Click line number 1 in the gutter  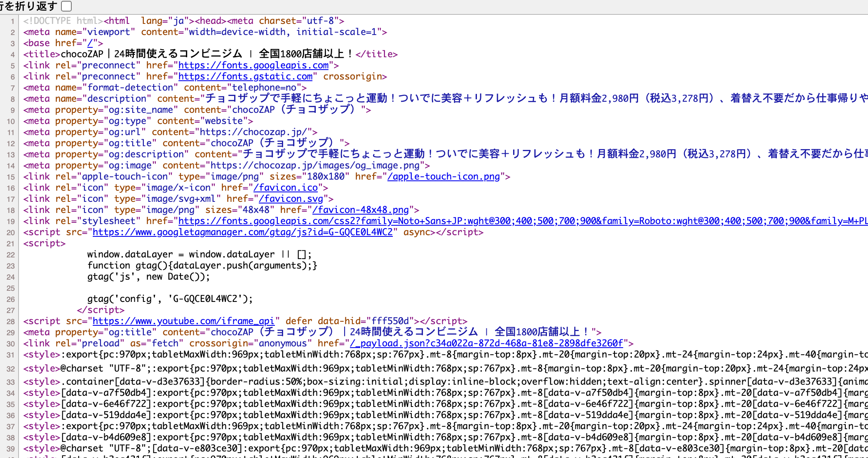click(x=12, y=20)
